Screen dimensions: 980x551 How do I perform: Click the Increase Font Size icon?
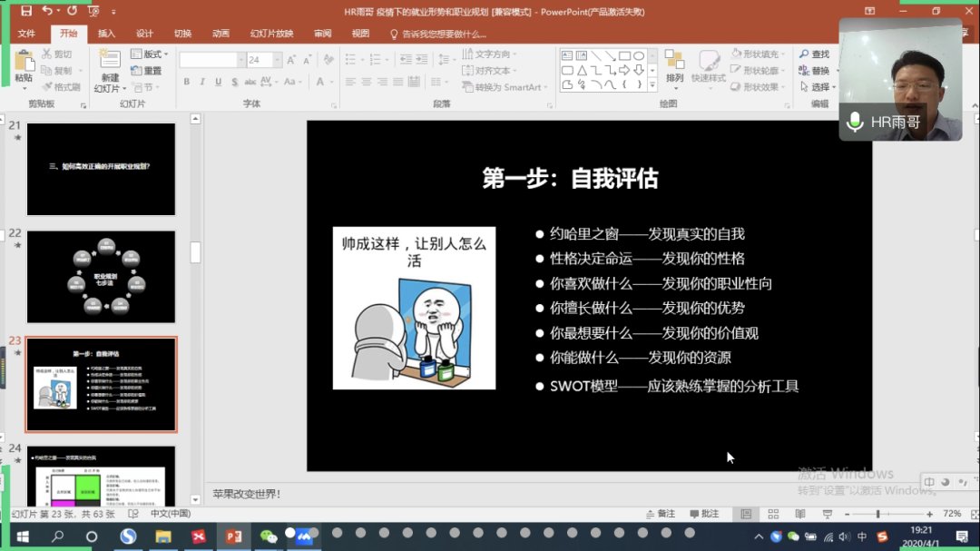(x=291, y=60)
